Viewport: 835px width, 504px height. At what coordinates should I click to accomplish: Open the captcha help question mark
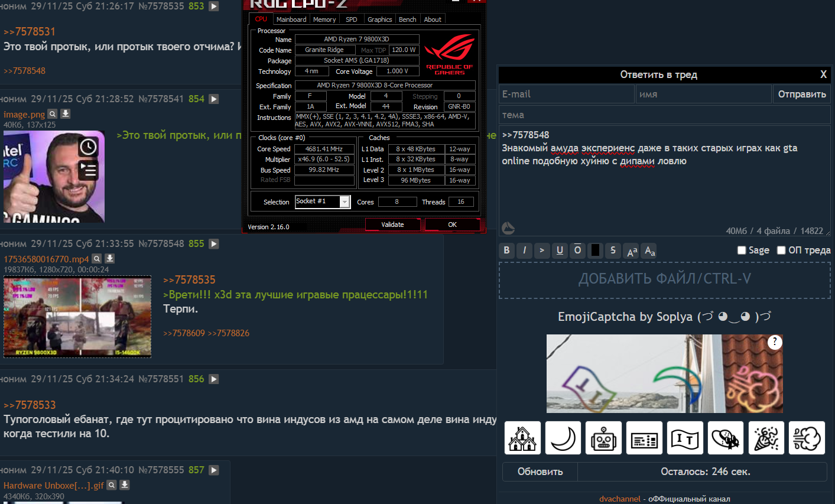775,342
